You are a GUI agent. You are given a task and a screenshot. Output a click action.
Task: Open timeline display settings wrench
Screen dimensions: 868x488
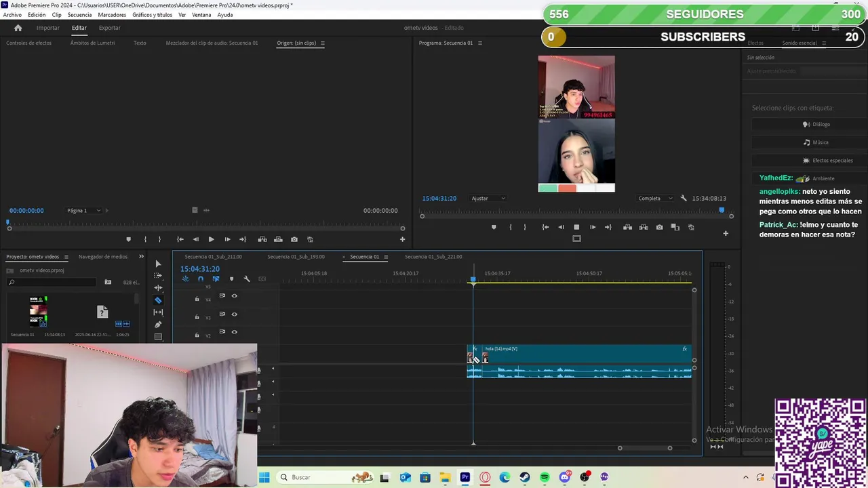[246, 279]
